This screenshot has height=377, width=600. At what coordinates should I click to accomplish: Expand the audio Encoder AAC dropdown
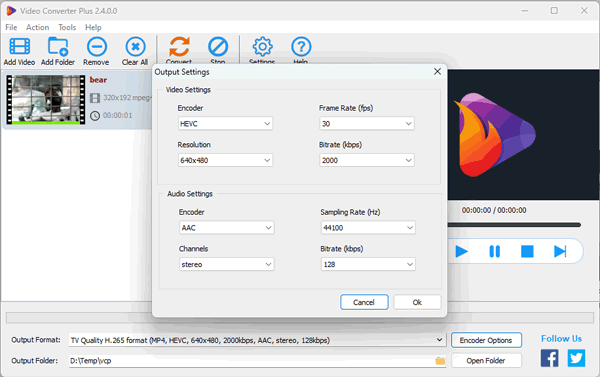pyautogui.click(x=269, y=228)
